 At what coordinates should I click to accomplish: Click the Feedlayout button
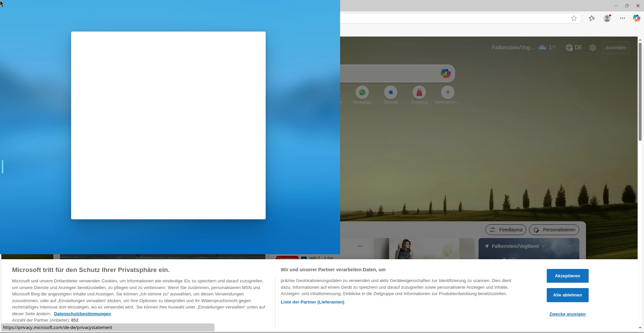tap(506, 230)
